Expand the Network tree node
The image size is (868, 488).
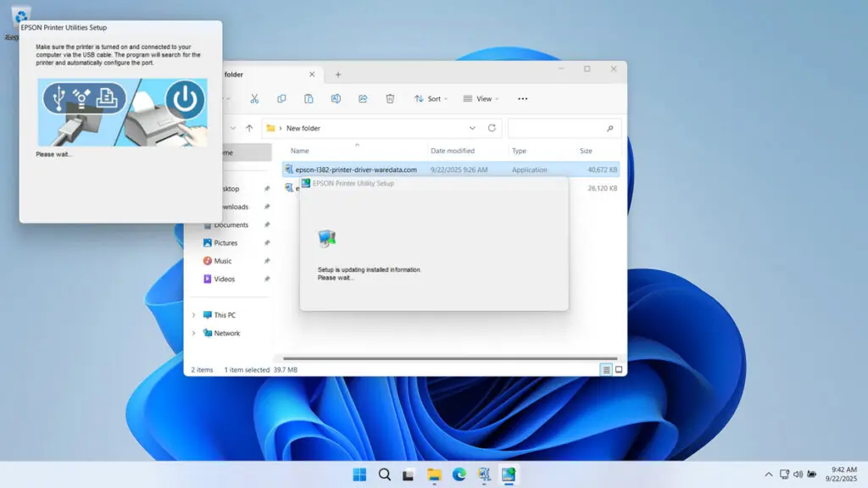[194, 333]
